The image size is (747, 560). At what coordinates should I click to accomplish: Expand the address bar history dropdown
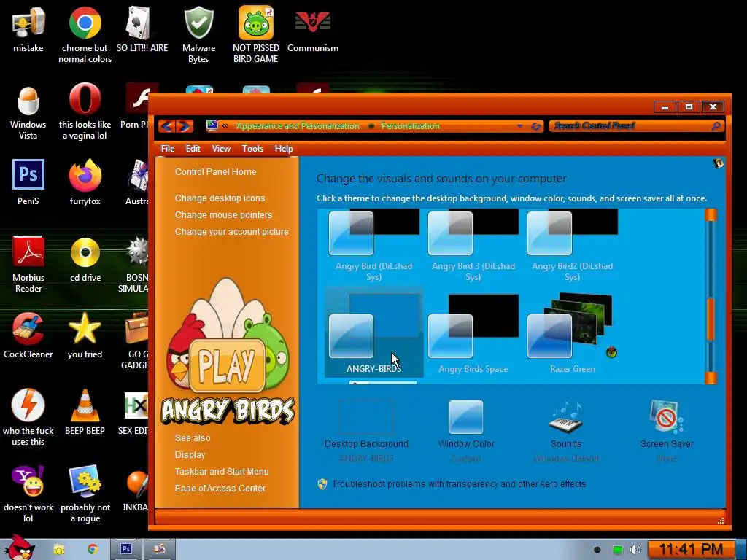point(519,126)
